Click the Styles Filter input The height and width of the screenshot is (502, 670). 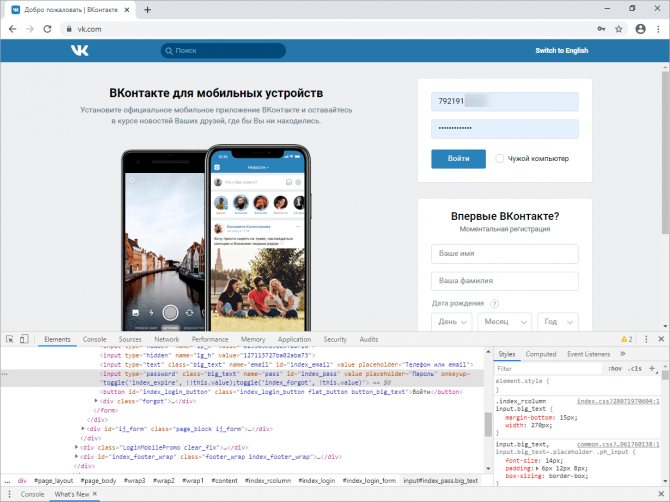(549, 368)
